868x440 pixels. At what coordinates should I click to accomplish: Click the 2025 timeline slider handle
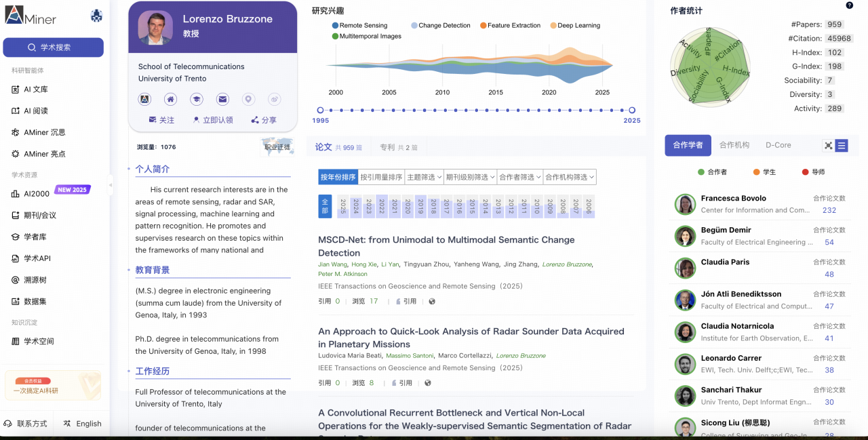tap(631, 110)
